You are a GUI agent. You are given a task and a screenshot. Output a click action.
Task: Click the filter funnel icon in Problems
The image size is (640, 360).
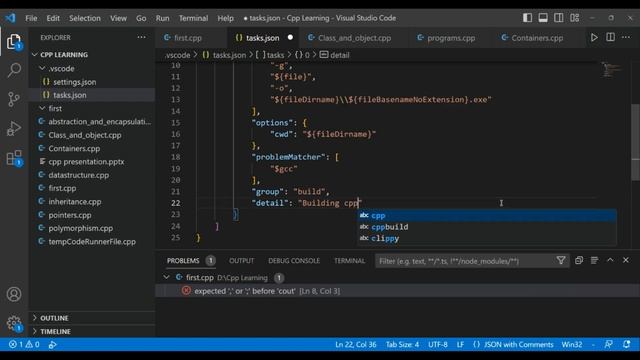pos(561,260)
